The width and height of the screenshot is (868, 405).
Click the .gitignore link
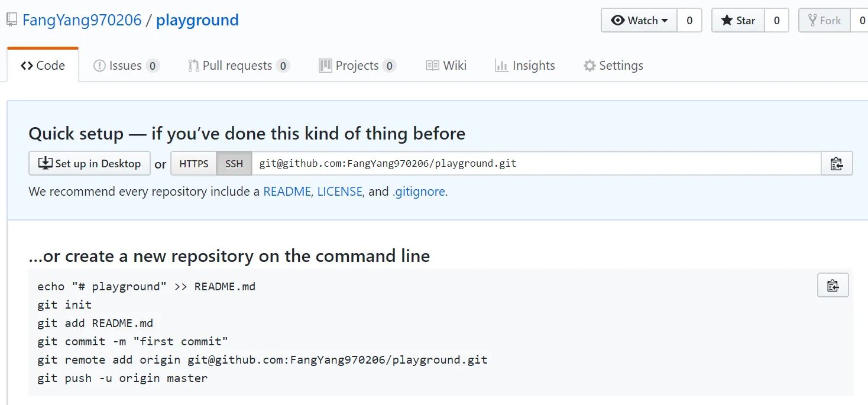[419, 192]
